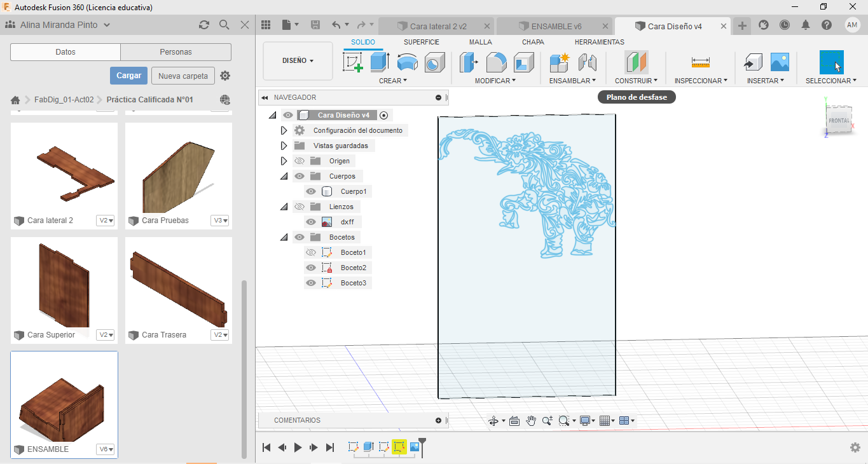868x464 pixels.
Task: Open version dropdown V6 on ENSAMBLE
Action: (x=106, y=449)
